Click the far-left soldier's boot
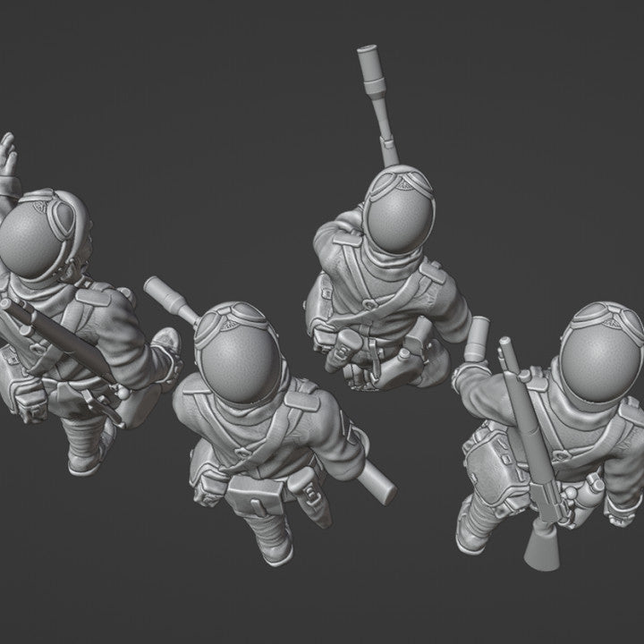This screenshot has height=644, width=644. point(86,456)
